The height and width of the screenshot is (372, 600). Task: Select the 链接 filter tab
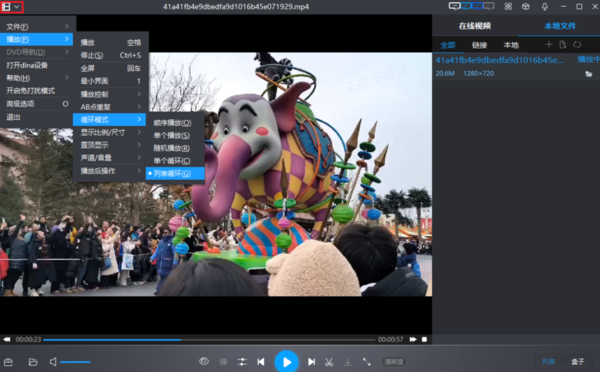479,45
